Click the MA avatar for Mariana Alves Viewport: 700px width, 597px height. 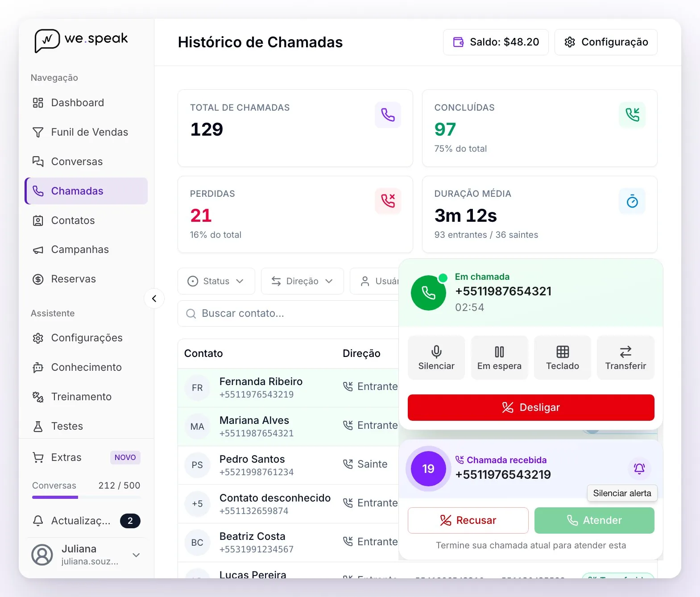coord(197,427)
